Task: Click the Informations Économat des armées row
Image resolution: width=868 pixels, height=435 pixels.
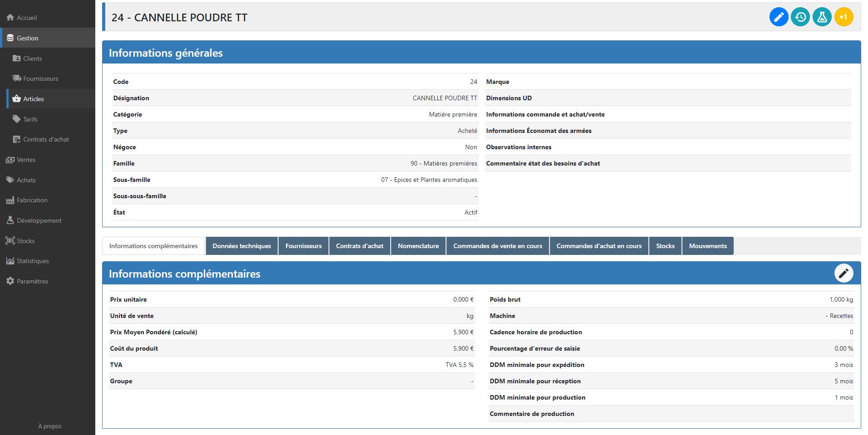Action: [668, 131]
